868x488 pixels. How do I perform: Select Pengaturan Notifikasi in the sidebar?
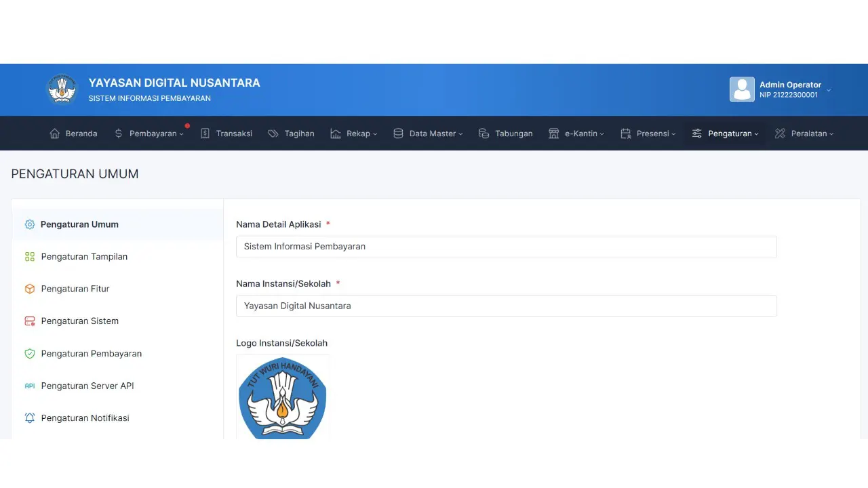click(x=117, y=418)
